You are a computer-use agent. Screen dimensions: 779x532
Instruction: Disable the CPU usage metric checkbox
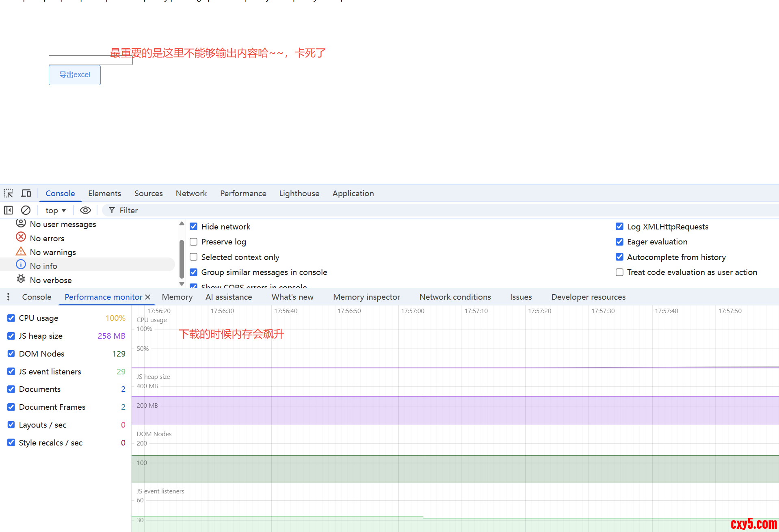tap(11, 318)
